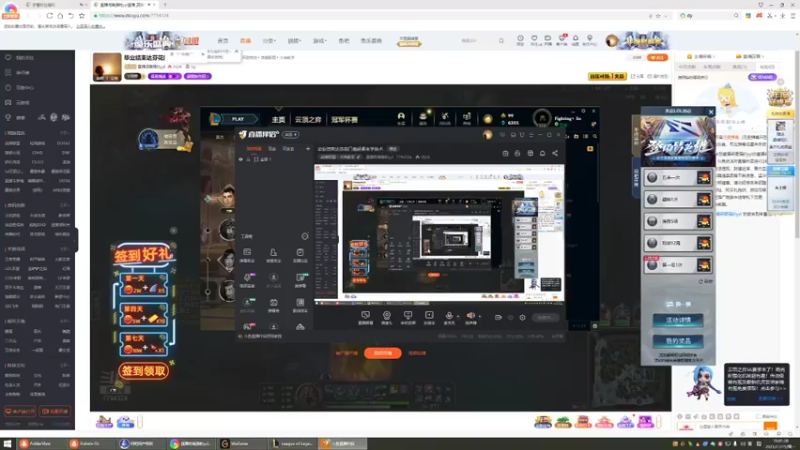This screenshot has height=450, width=800.
Task: Toggle the source lock icon in streaming tool
Action: tap(248, 159)
